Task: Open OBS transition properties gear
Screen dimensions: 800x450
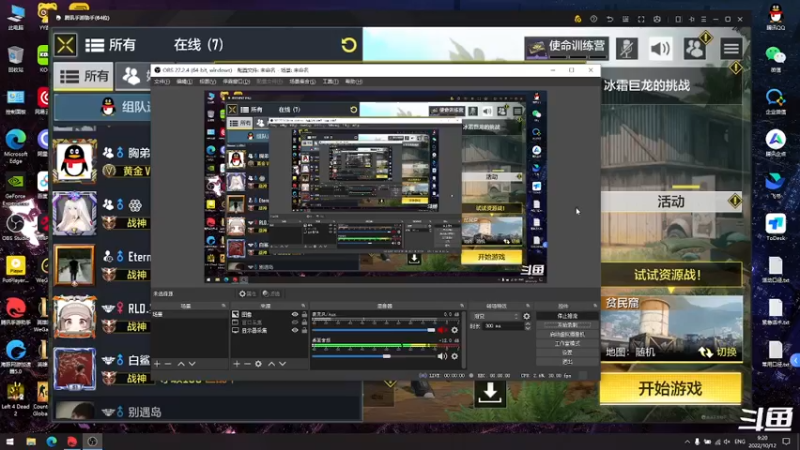Action: 527,316
